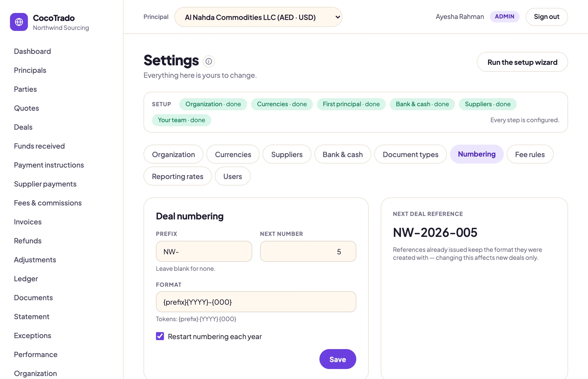
Task: Open Ledger in the sidebar
Action: click(x=26, y=279)
